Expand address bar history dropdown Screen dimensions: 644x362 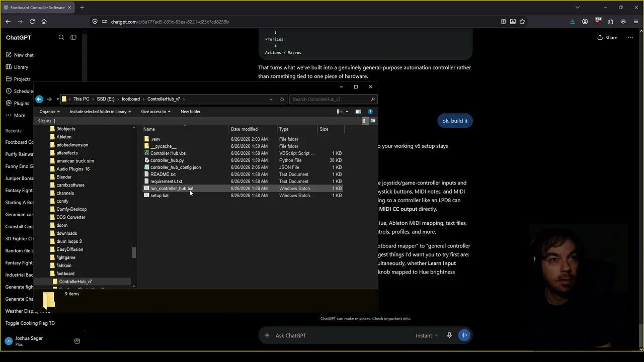tap(271, 99)
